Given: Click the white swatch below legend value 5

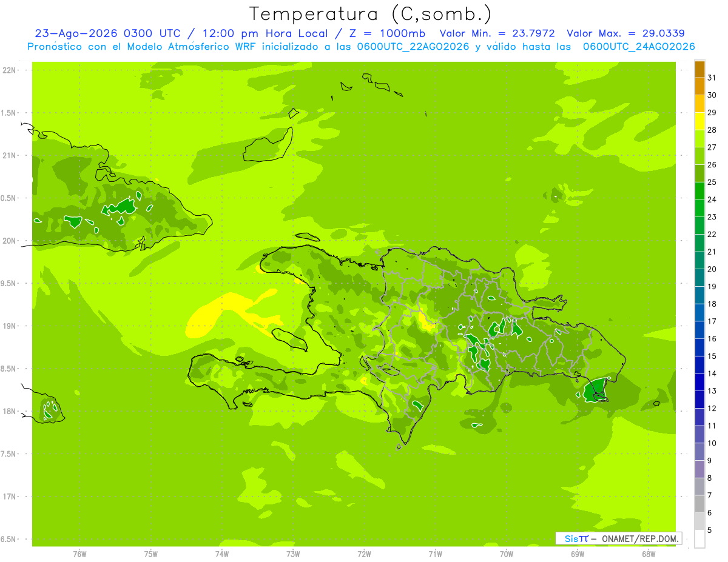Looking at the screenshot, I should click(699, 539).
